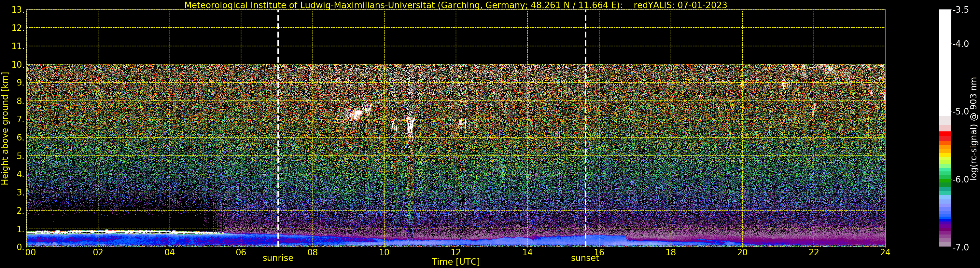Screen dimensions: 980x268
Task: Click the white top of the color bar
Action: (x=945, y=63)
